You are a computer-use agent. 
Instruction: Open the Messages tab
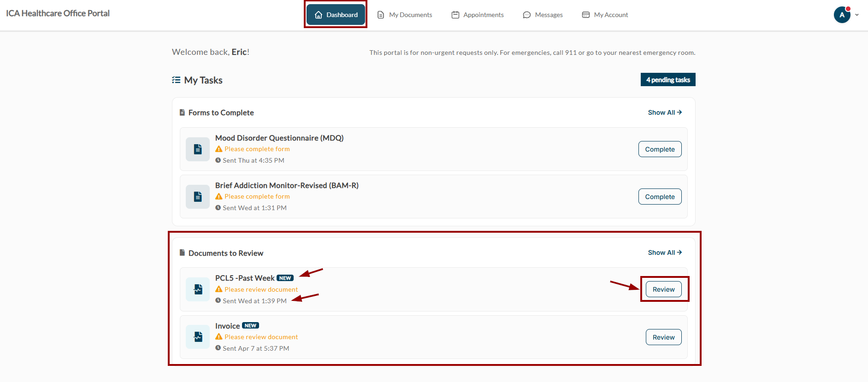543,15
